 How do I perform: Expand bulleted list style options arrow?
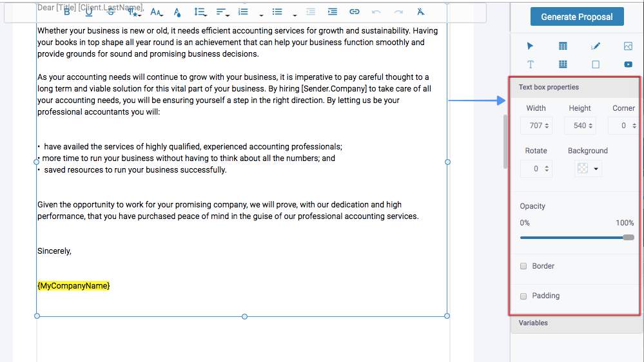[x=295, y=15]
